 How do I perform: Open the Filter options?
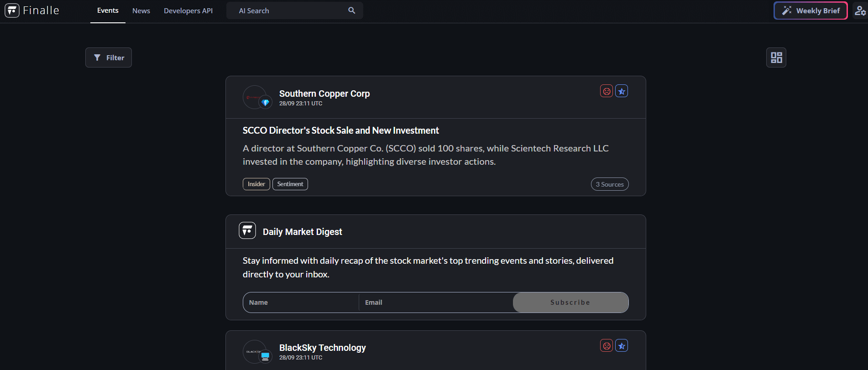tap(109, 57)
